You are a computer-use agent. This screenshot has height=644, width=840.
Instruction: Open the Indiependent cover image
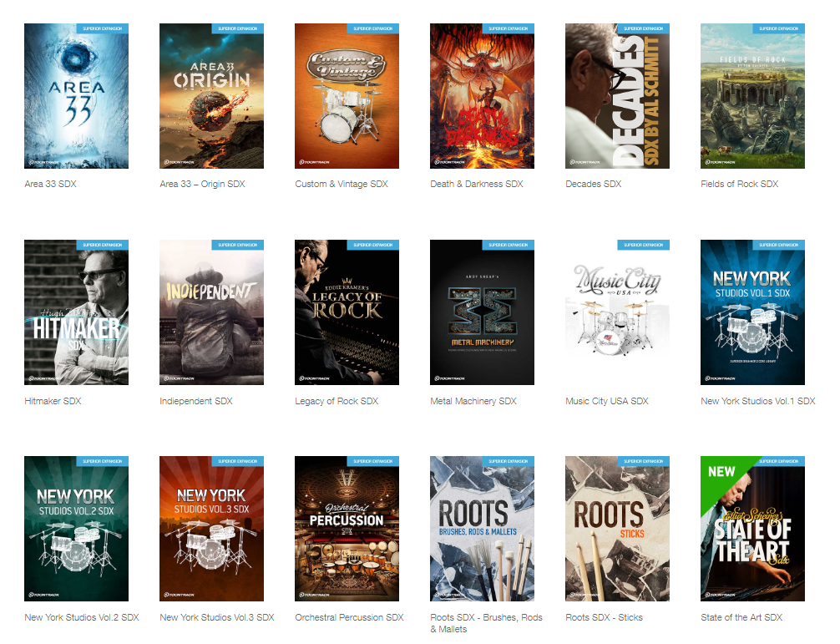[211, 312]
